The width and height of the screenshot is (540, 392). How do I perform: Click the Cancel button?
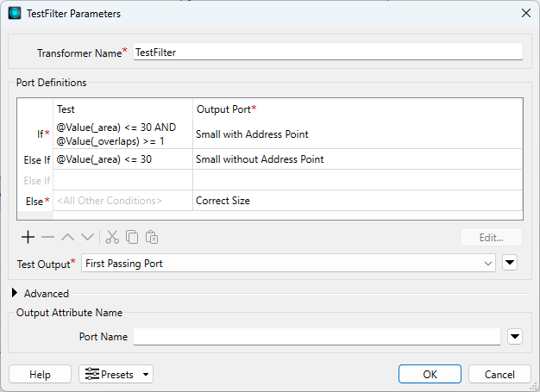499,374
